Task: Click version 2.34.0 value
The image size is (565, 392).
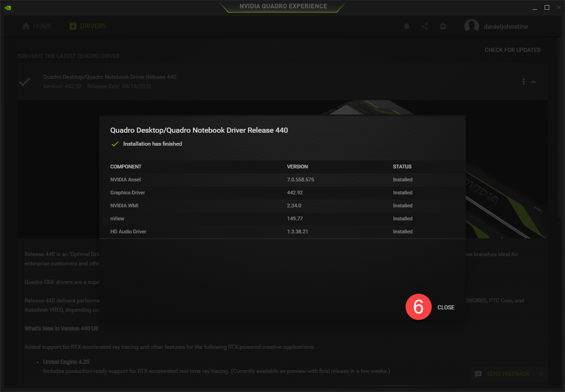Action: click(x=294, y=206)
